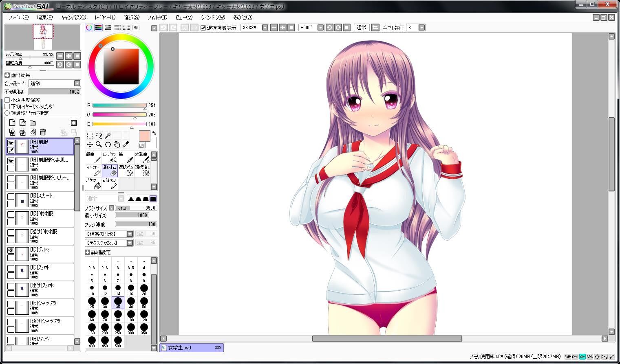Screen dimensions: 620x364
Task: Open the 手ブレ補正 stabilizer dropdown
Action: (x=421, y=28)
